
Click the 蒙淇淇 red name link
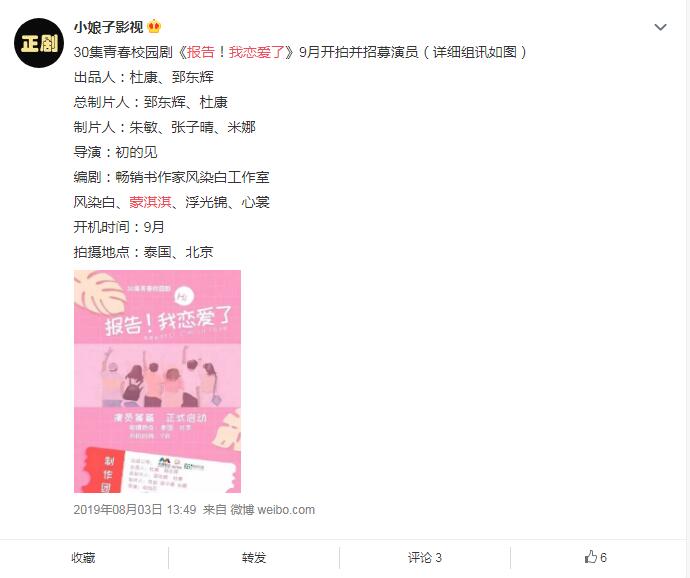150,202
